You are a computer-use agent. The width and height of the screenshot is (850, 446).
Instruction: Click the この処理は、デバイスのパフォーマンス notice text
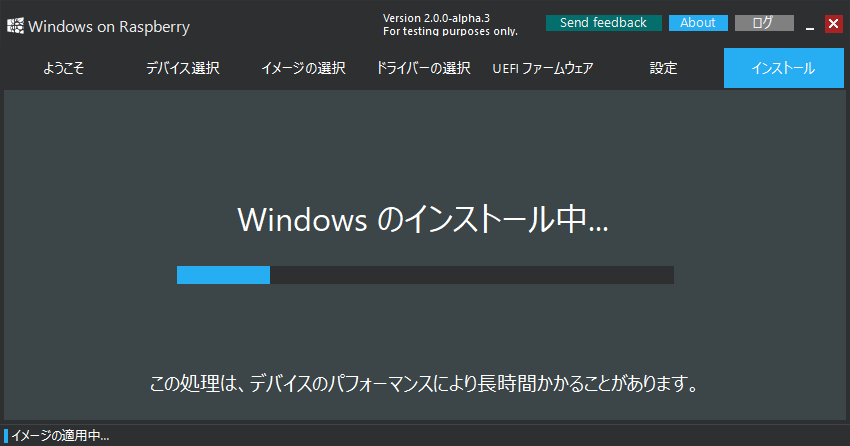point(424,384)
